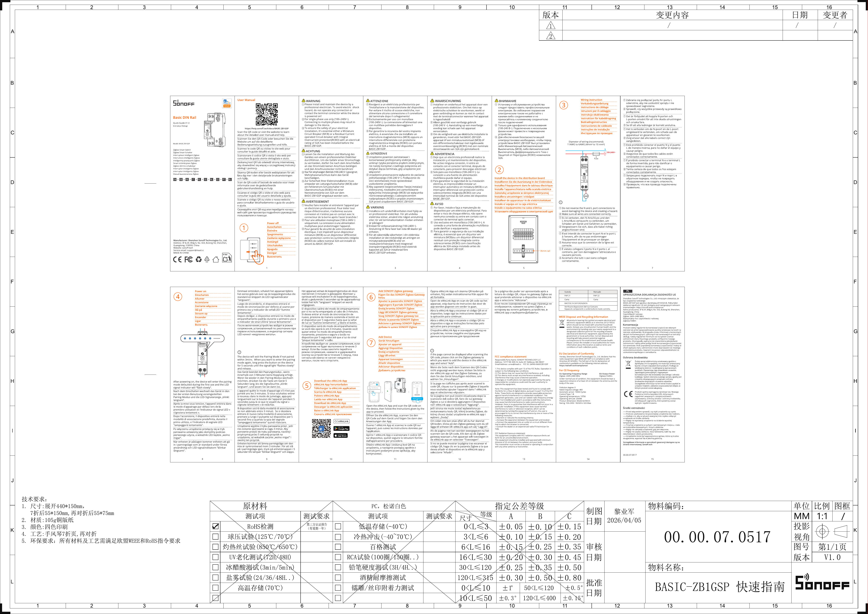Viewport: 868px width, 614px height.
Task: Click the 'Basic DIN Rail' title
Action: [185, 117]
